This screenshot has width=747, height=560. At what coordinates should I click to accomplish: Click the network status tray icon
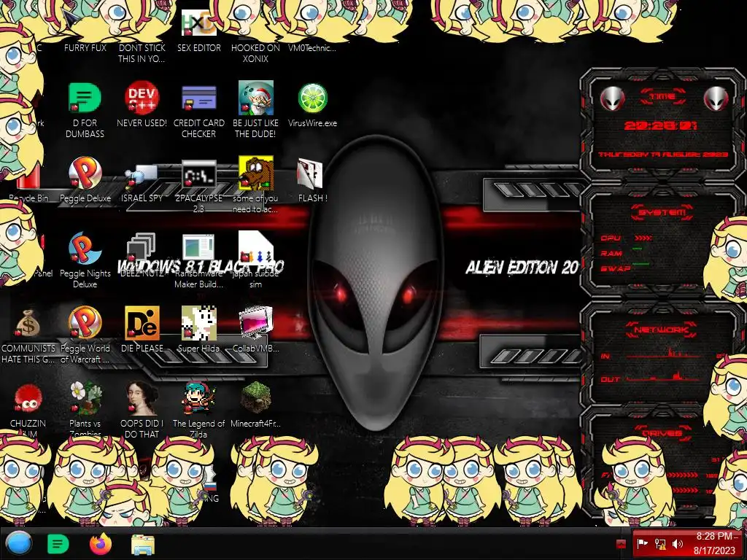click(660, 544)
